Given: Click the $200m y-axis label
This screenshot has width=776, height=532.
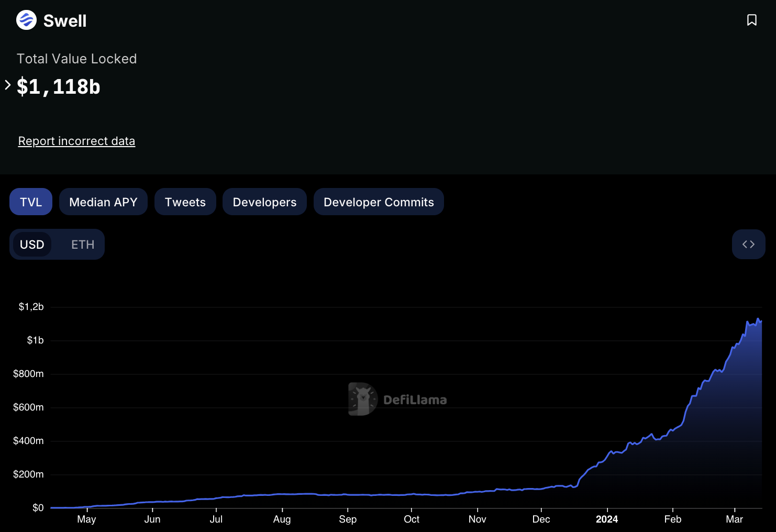Looking at the screenshot, I should point(28,474).
